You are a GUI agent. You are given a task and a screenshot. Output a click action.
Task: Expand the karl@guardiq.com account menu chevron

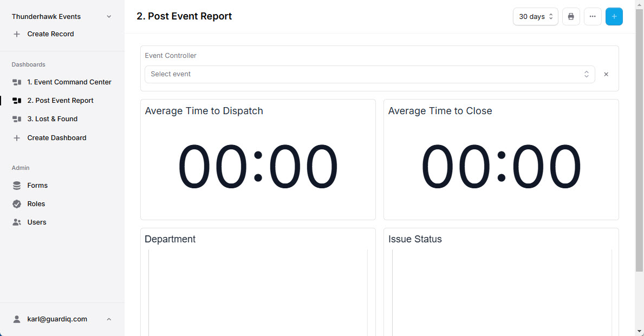click(109, 319)
